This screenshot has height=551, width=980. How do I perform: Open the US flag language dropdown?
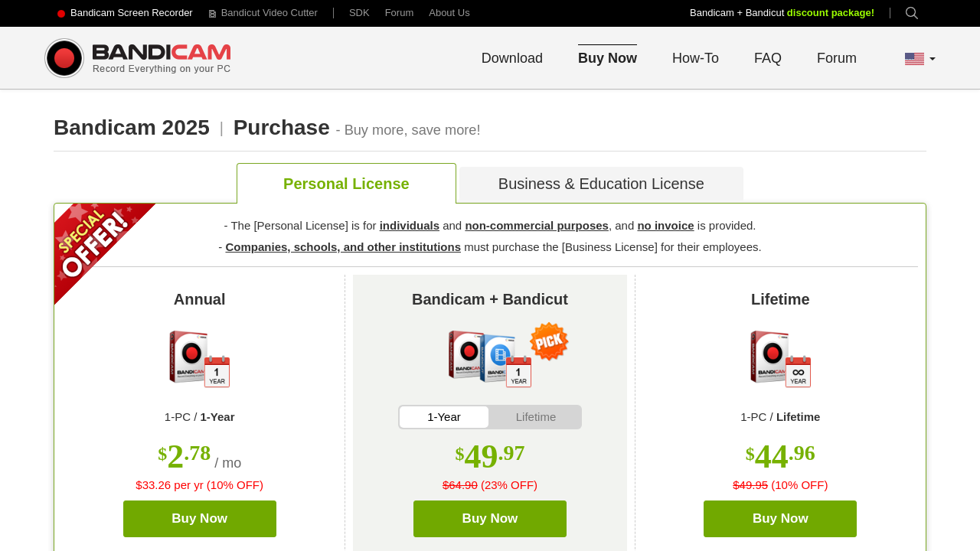coord(920,59)
